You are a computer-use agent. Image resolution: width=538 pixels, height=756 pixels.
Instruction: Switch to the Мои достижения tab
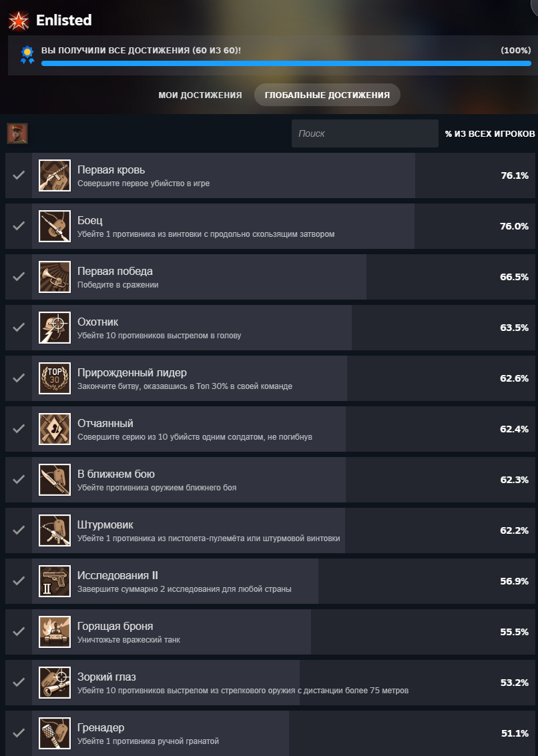tap(200, 95)
